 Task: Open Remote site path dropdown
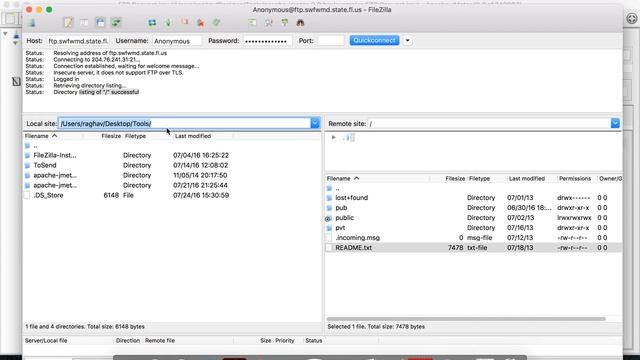tap(615, 123)
